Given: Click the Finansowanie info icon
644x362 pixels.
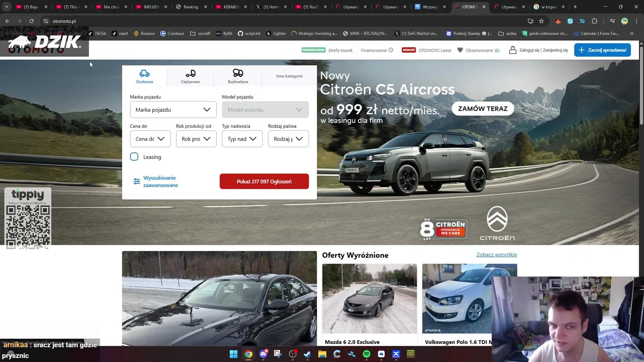Looking at the screenshot, I should (390, 50).
